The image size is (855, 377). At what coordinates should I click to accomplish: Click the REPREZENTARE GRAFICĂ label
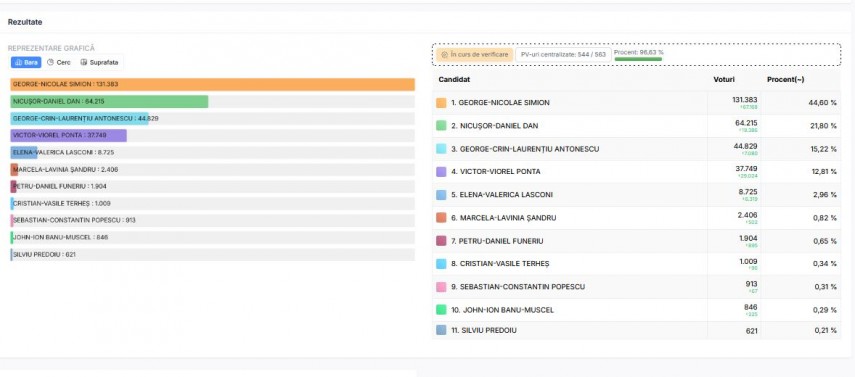coord(51,49)
